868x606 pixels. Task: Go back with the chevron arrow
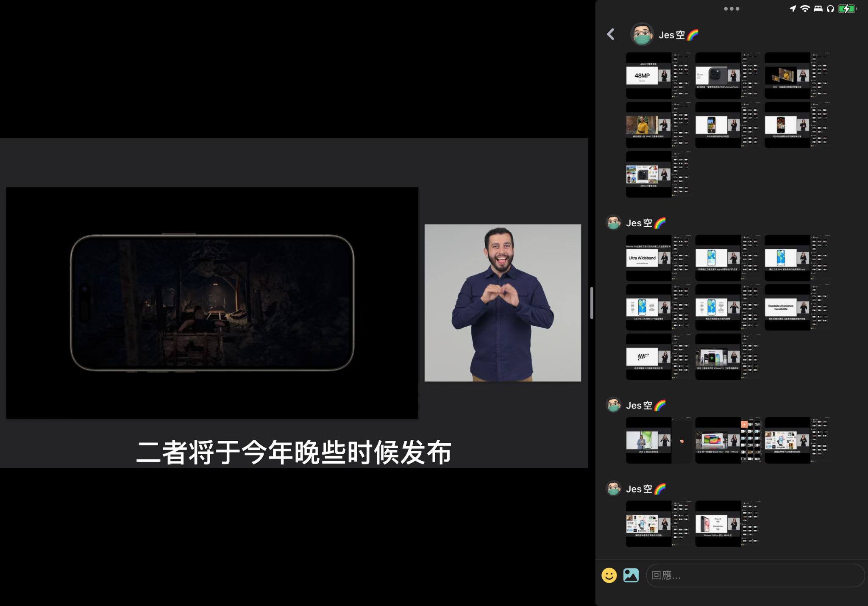611,34
